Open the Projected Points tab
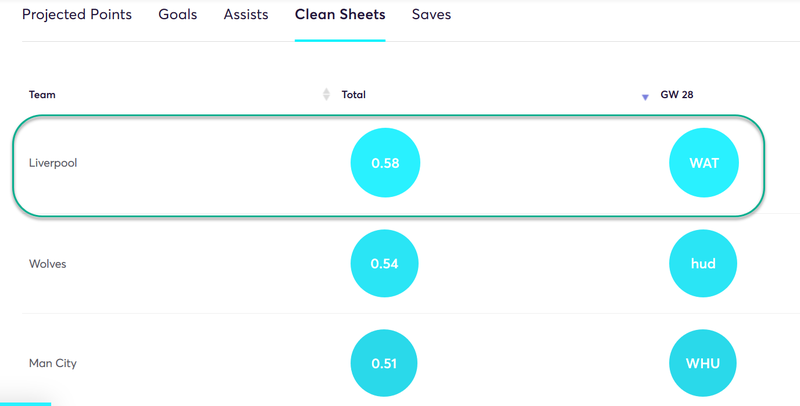 77,15
